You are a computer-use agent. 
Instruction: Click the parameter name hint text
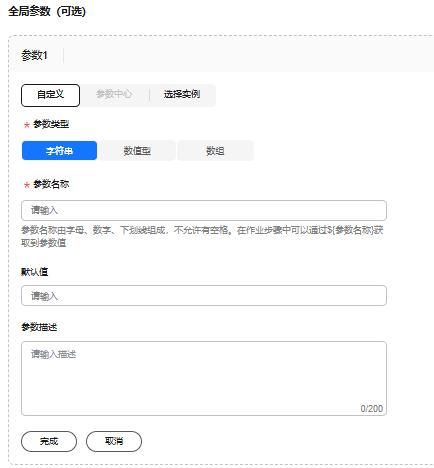pos(202,236)
